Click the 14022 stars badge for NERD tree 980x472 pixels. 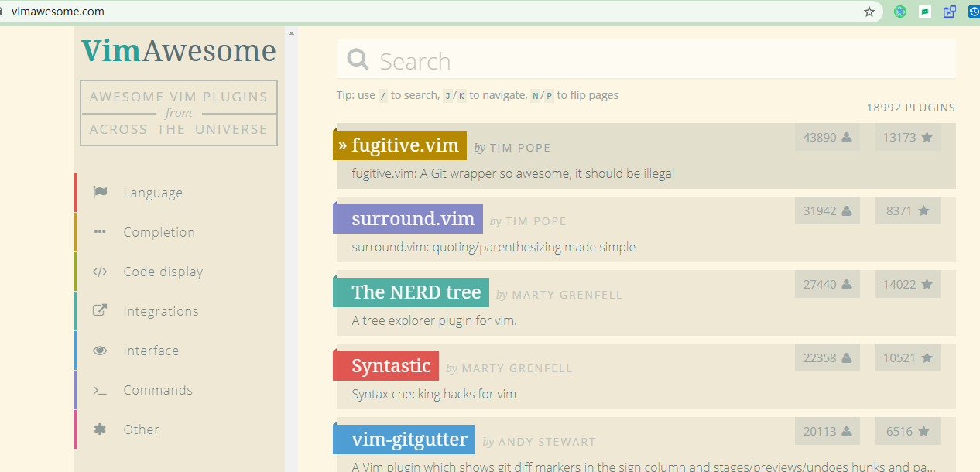pyautogui.click(x=908, y=284)
